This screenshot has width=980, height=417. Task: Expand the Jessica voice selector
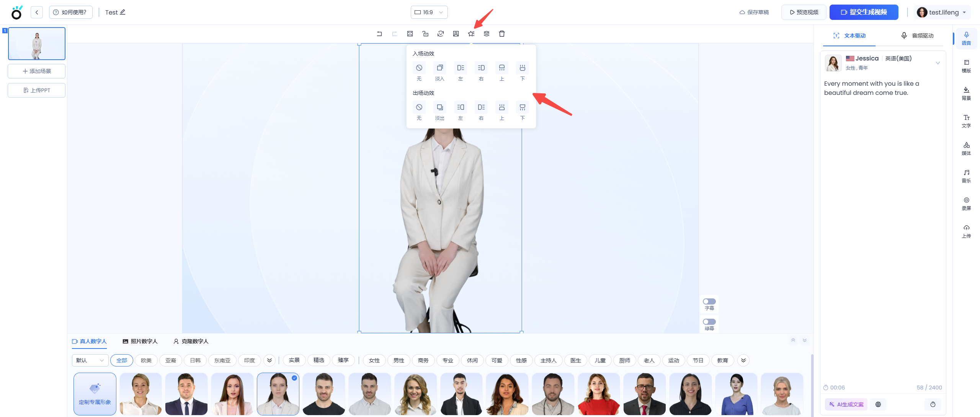pos(938,63)
